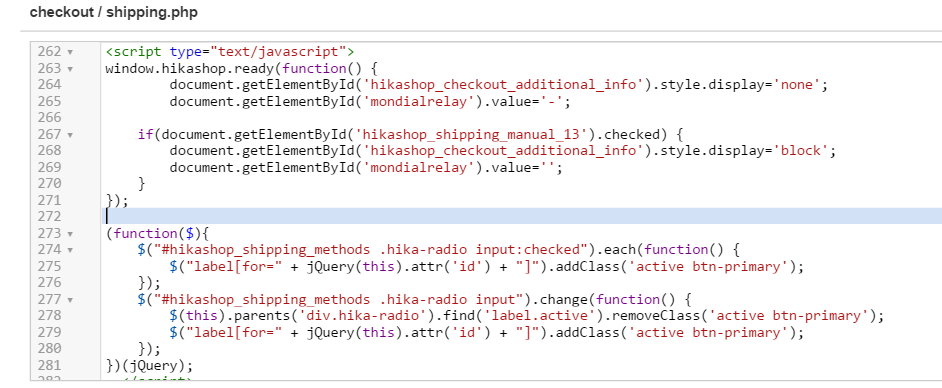Click the "text/javascript" string on line 262
Viewport: 942px width, 388px height.
pos(279,52)
